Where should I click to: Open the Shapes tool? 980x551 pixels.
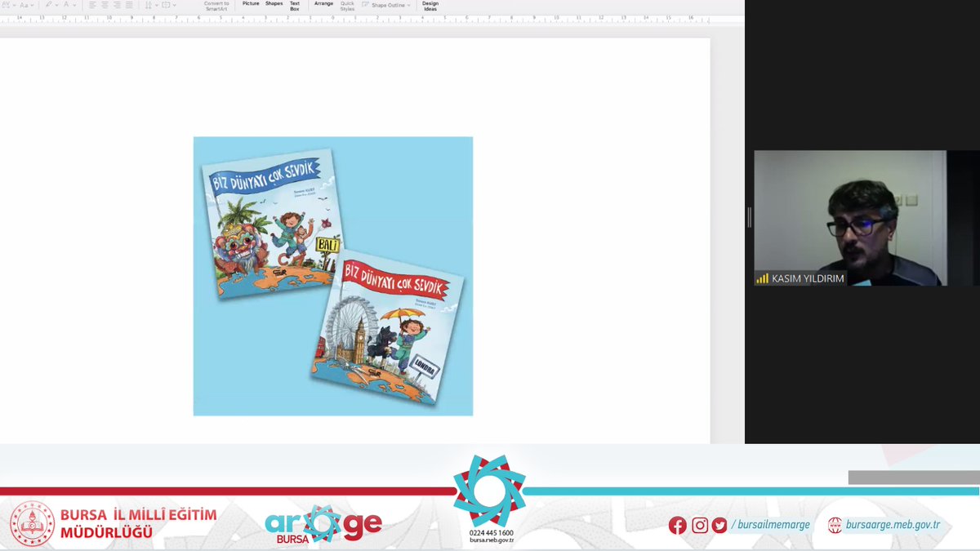pos(274,4)
